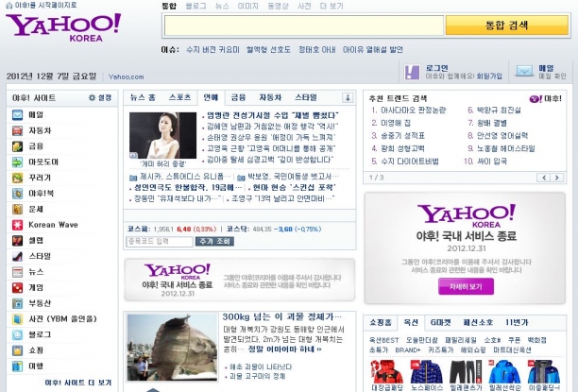The height and width of the screenshot is (392, 578).
Task: Open the 셀럽 celebrity icon in sidebar
Action: [x=17, y=241]
